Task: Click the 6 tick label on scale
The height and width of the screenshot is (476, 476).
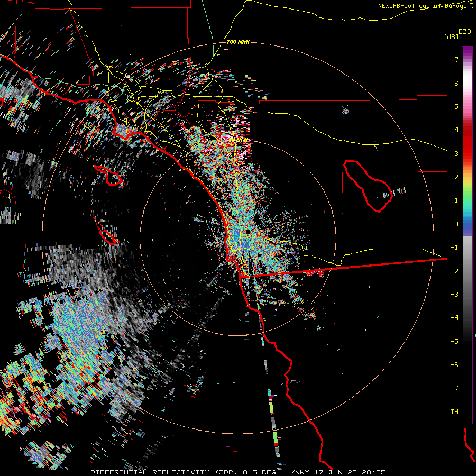Action: (456, 83)
